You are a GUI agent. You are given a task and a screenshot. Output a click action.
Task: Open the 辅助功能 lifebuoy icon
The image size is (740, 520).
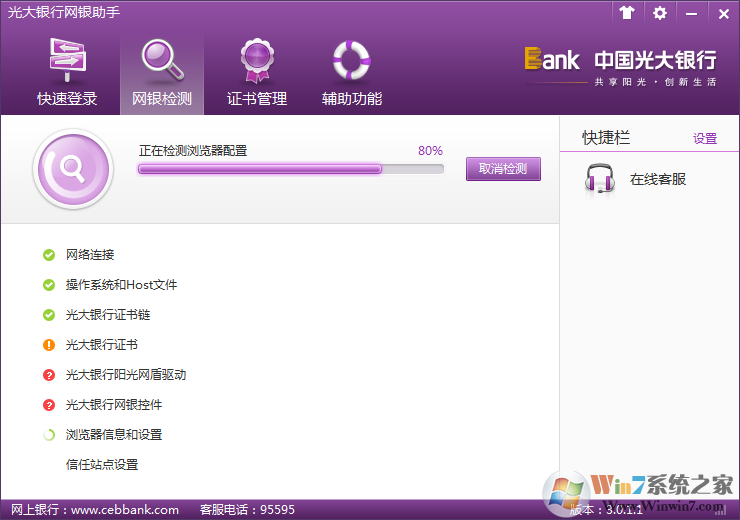point(352,60)
